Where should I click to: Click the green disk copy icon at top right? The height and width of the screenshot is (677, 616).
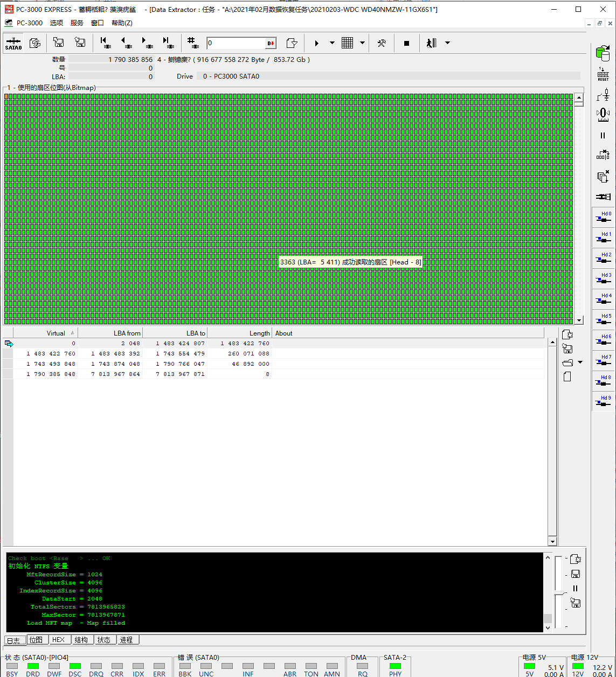[603, 53]
